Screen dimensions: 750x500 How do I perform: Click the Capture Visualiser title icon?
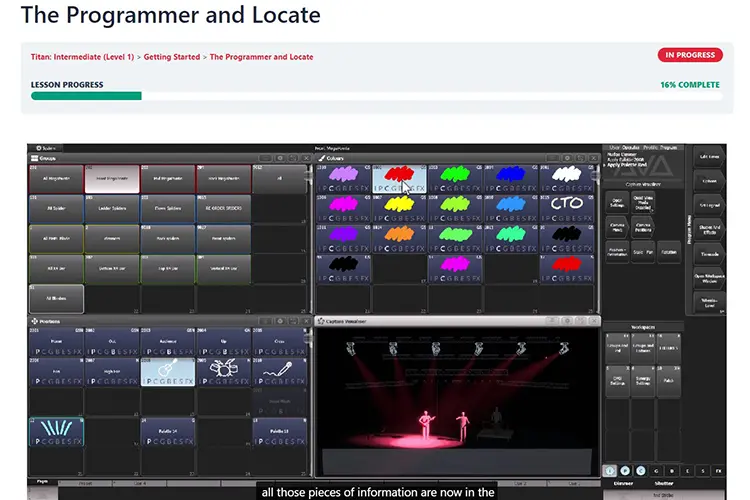click(321, 321)
